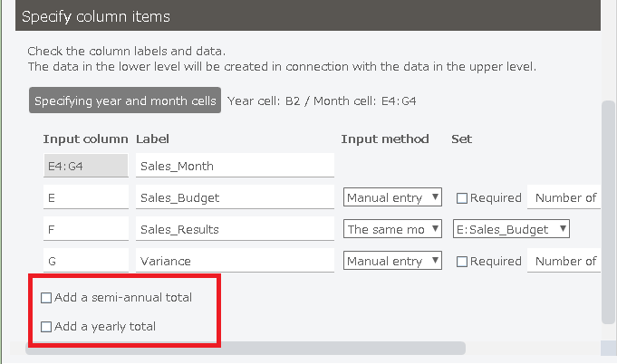617x364 pixels.
Task: Check 'Required' in the Sales_Budget row
Action: (x=462, y=198)
